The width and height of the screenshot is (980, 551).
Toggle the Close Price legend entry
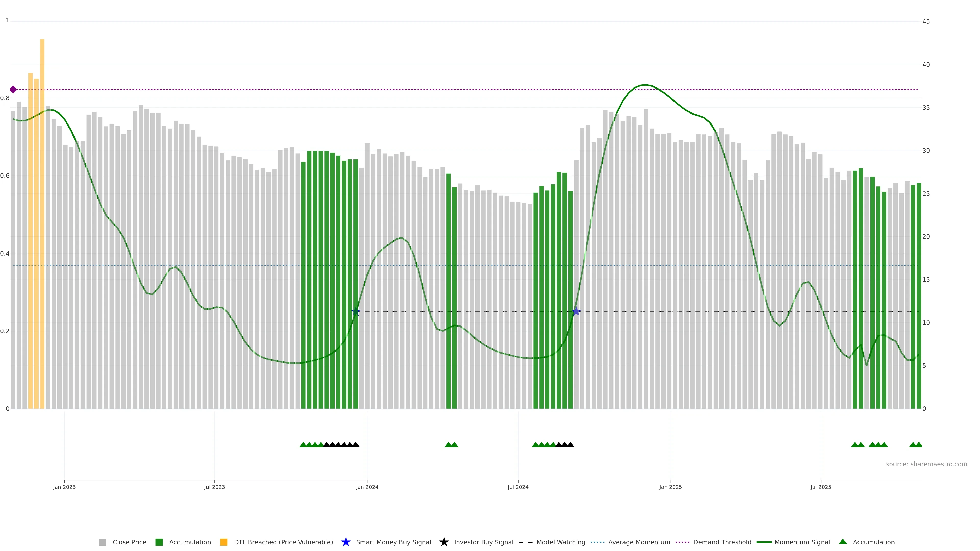pyautogui.click(x=129, y=542)
